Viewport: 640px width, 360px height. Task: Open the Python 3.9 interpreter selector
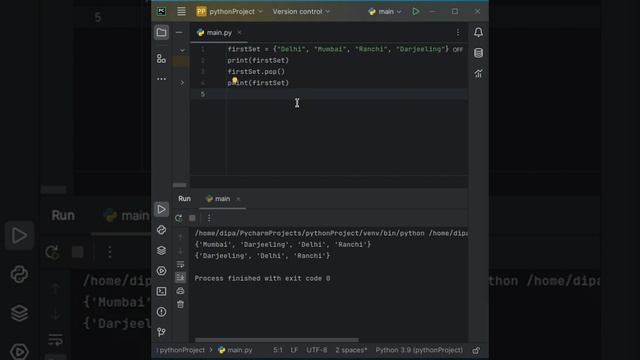point(419,350)
